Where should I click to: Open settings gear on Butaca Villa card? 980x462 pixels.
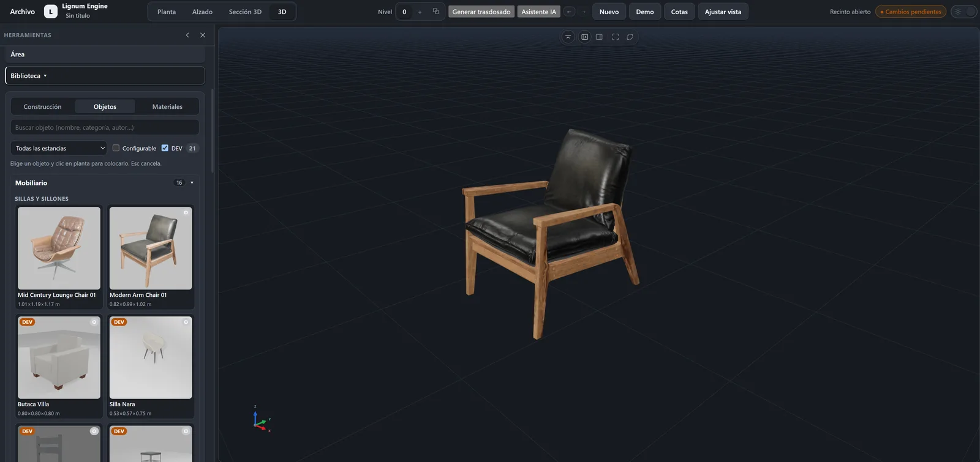pyautogui.click(x=94, y=322)
